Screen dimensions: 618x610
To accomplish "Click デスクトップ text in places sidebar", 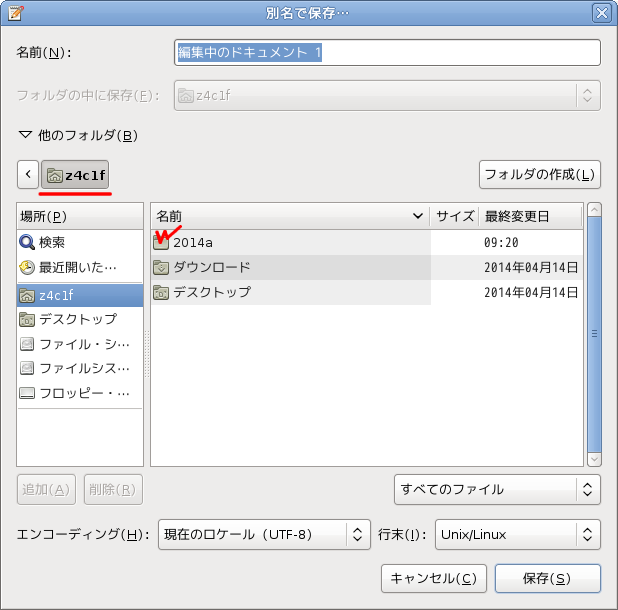I will 78,319.
